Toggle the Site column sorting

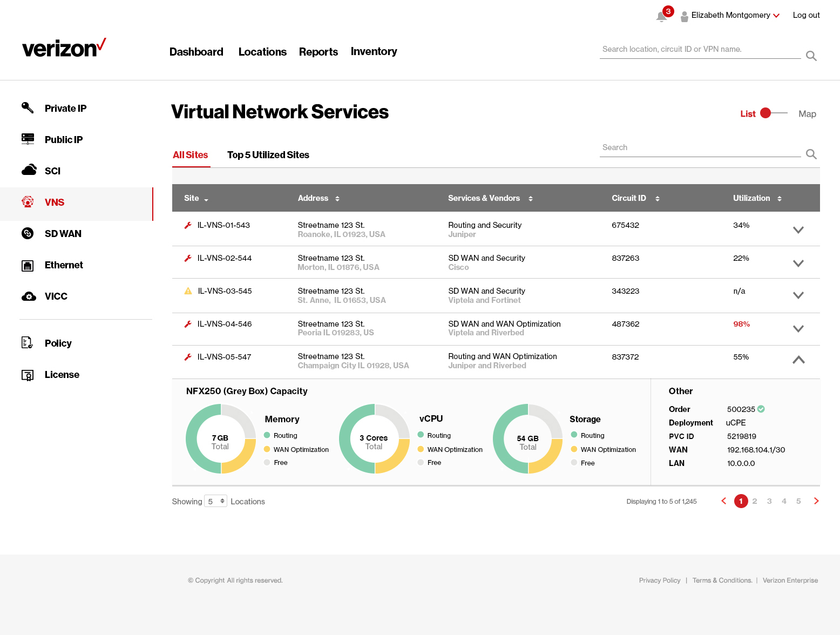[206, 199]
